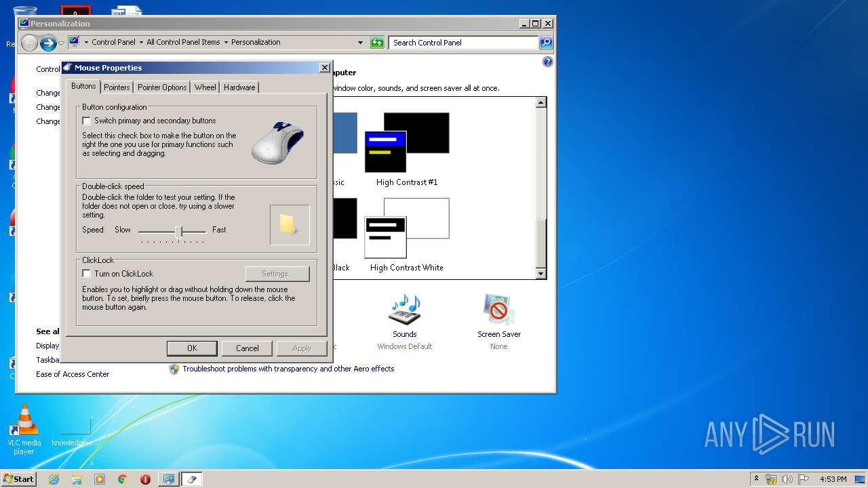Cancel the Mouse Properties dialog
Screen dimensions: 868x488
tap(247, 348)
